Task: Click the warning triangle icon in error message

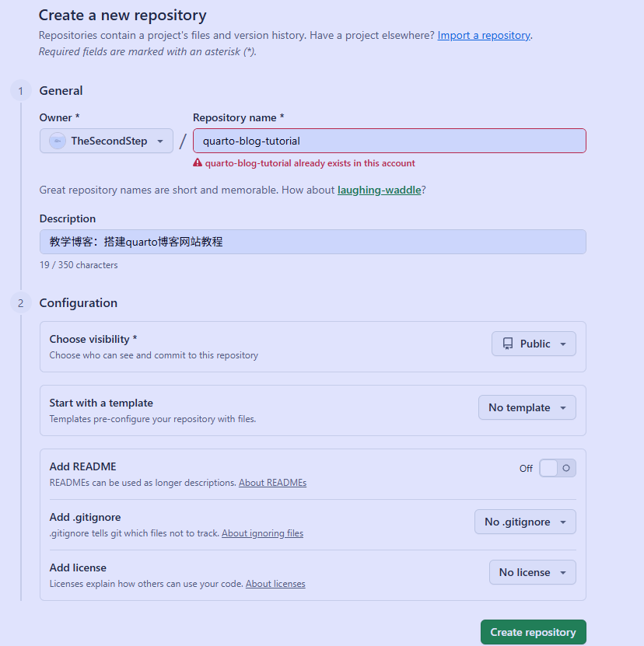Action: (198, 163)
